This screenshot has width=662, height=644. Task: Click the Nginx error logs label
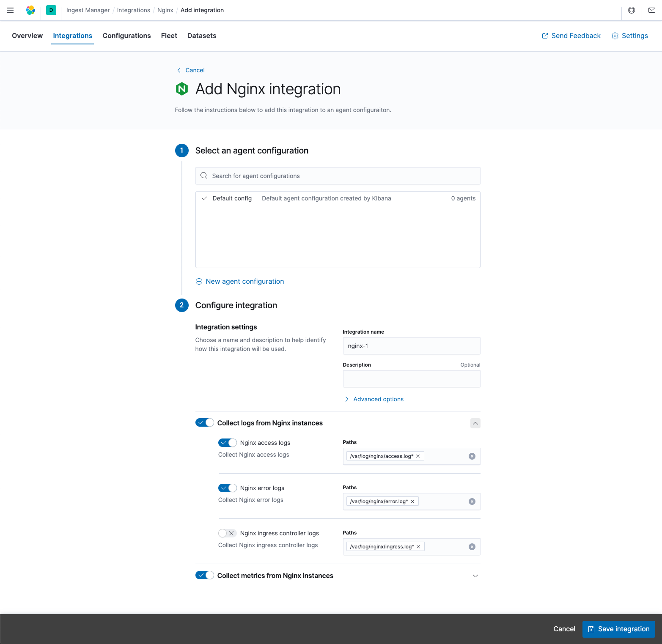pyautogui.click(x=262, y=488)
